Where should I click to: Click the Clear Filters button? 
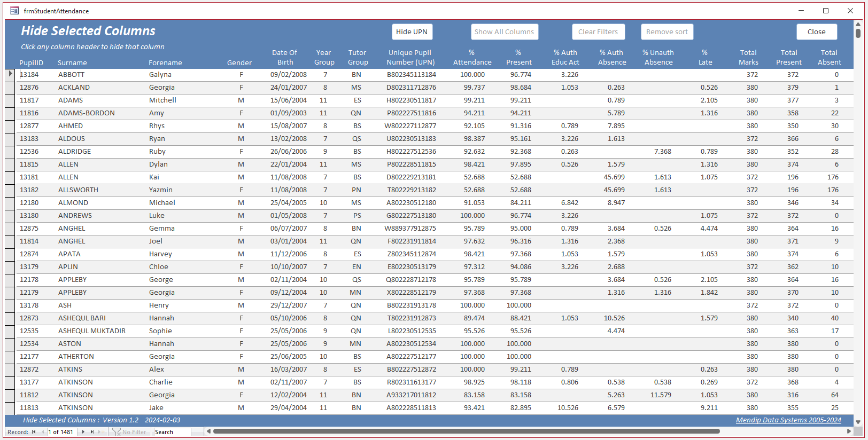598,32
